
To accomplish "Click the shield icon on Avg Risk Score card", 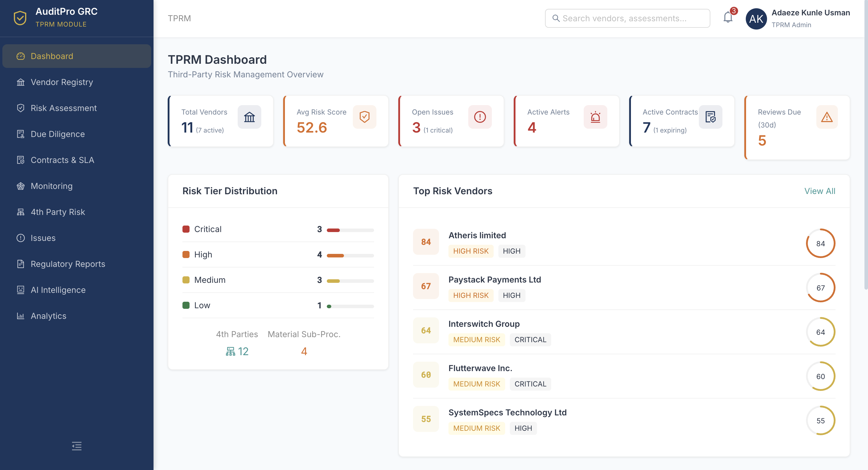I will coord(364,117).
